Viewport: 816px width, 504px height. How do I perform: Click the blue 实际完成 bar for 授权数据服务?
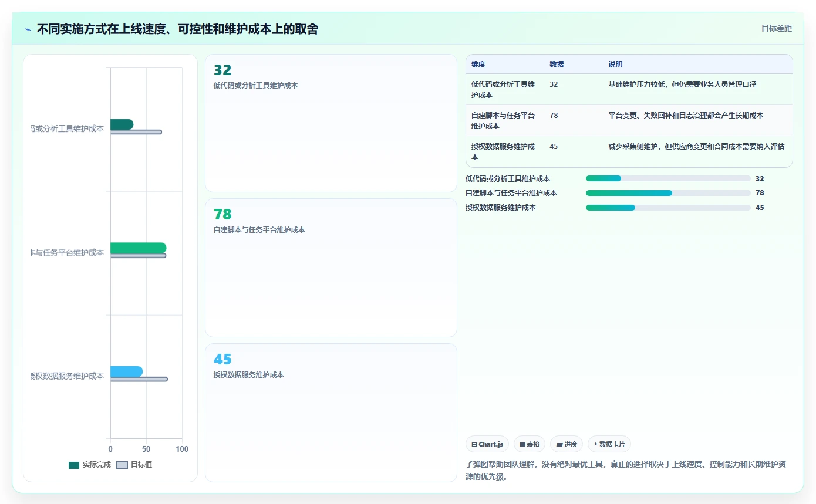[126, 371]
